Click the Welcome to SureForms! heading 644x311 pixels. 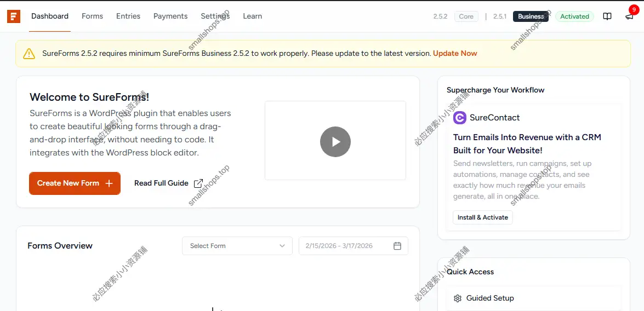[x=89, y=97]
